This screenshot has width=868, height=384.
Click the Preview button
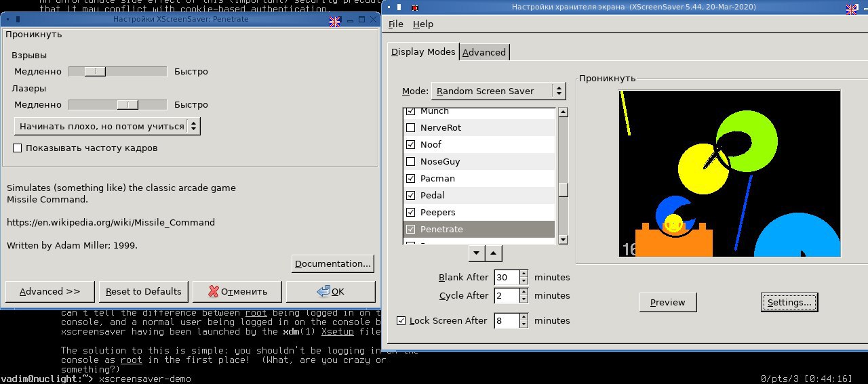668,302
